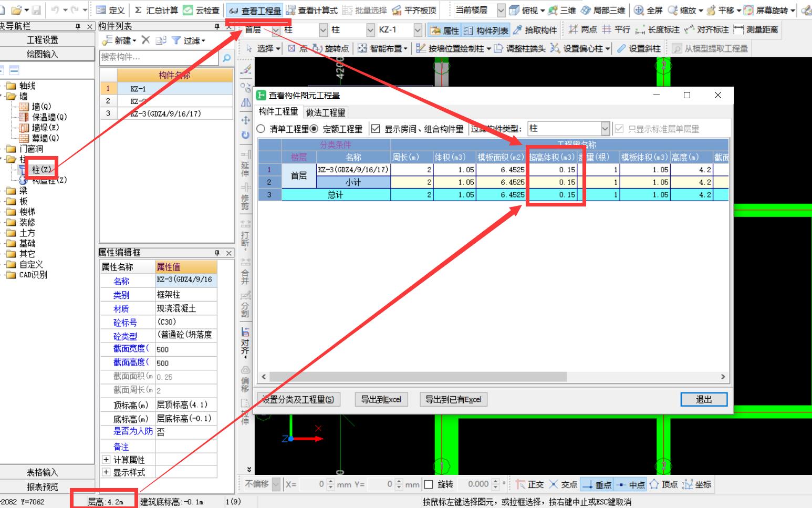Viewport: 812px width, 508px height.
Task: Toggle 旋转 checkbox in bottom bar
Action: pyautogui.click(x=429, y=484)
